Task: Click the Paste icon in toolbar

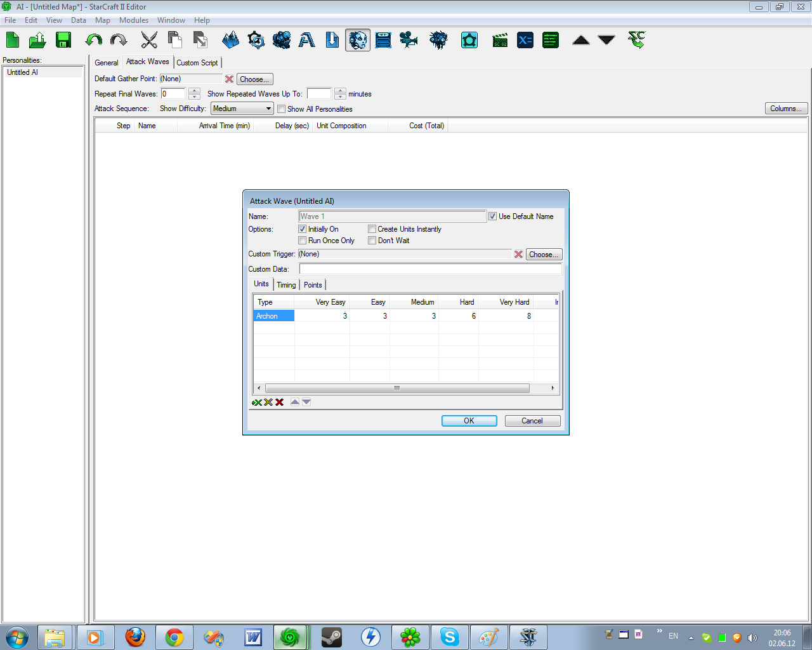Action: [x=200, y=40]
